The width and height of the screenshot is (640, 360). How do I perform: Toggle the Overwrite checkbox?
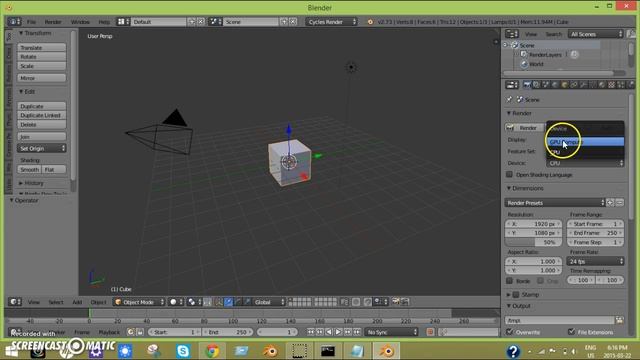509,332
